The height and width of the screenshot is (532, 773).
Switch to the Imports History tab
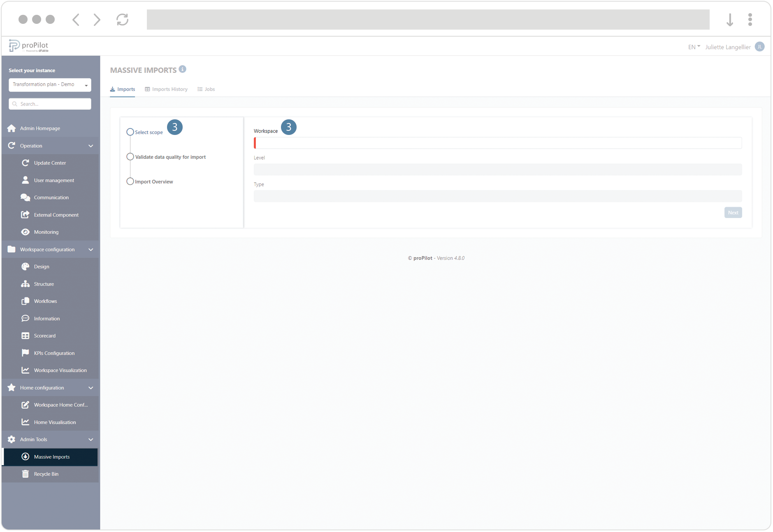coord(166,89)
